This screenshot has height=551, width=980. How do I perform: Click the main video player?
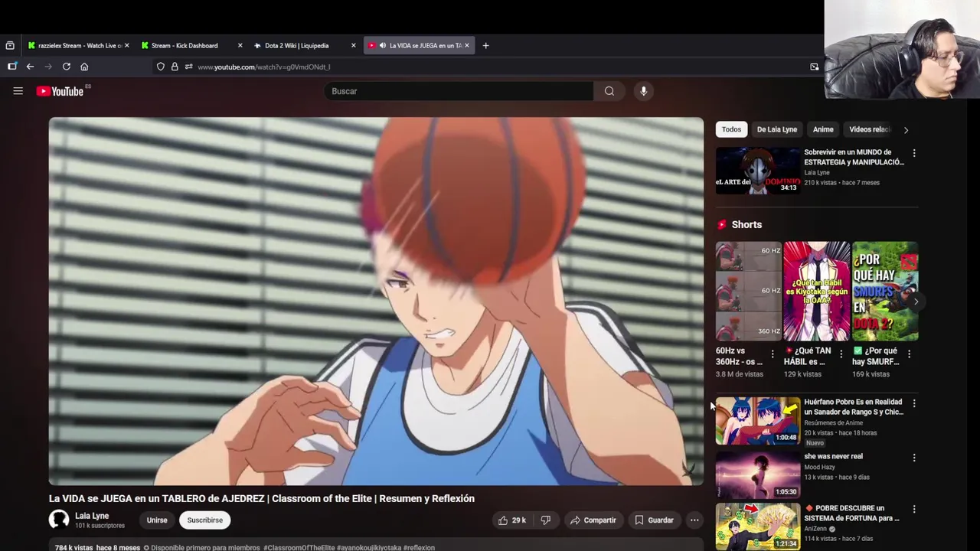pos(376,302)
